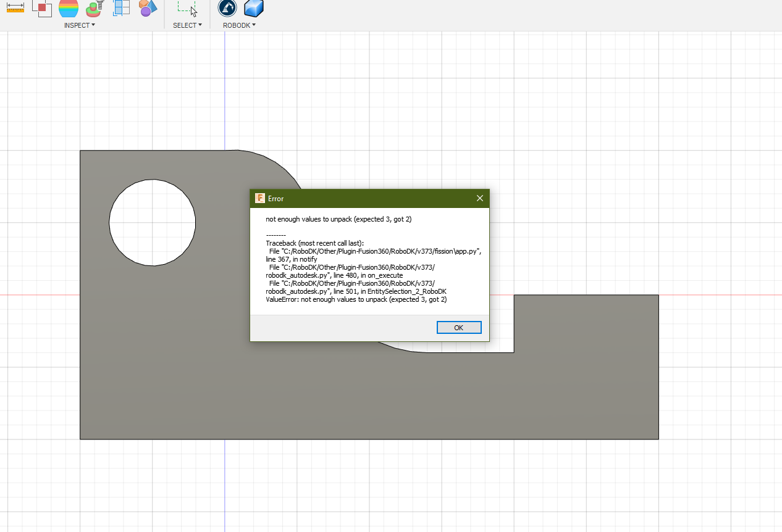Select the Measure ruler tool
782x532 pixels.
[x=15, y=8]
